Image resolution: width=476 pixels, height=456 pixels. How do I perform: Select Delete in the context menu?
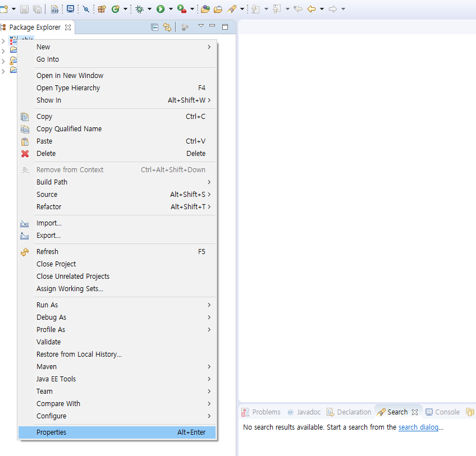pos(117,154)
